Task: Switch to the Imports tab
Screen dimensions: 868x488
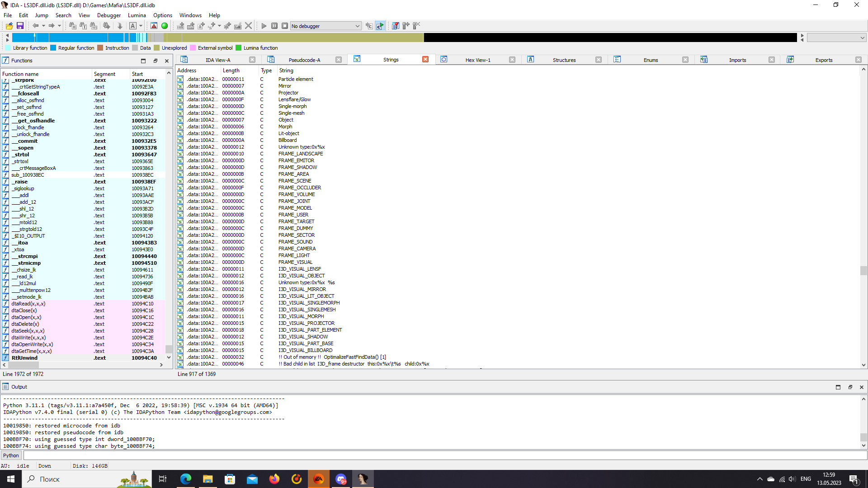Action: (x=737, y=60)
